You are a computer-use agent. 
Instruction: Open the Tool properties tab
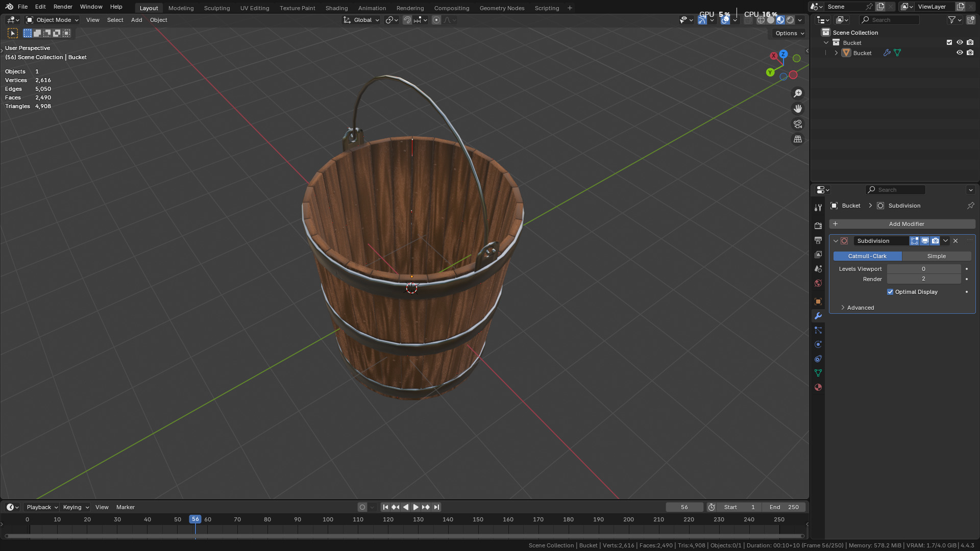pyautogui.click(x=818, y=208)
